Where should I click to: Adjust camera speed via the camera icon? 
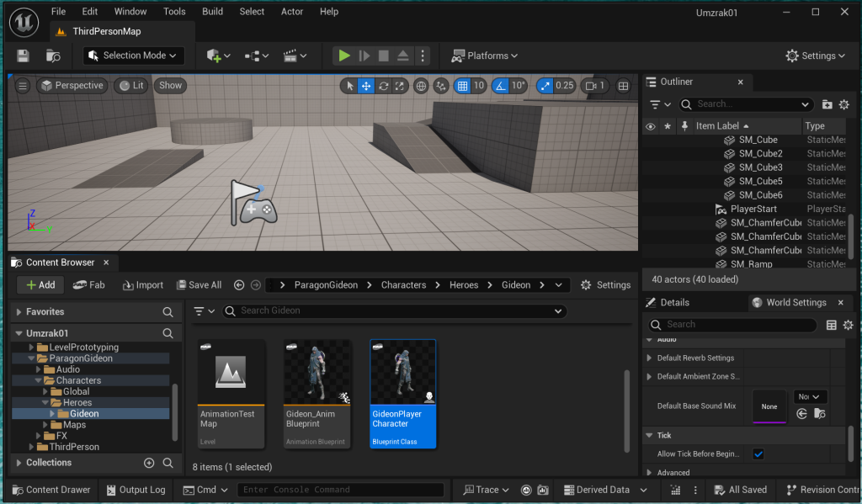[x=595, y=86]
